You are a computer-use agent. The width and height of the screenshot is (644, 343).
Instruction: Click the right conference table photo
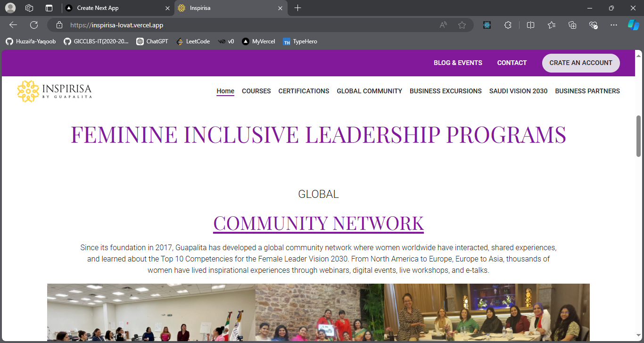(x=487, y=312)
